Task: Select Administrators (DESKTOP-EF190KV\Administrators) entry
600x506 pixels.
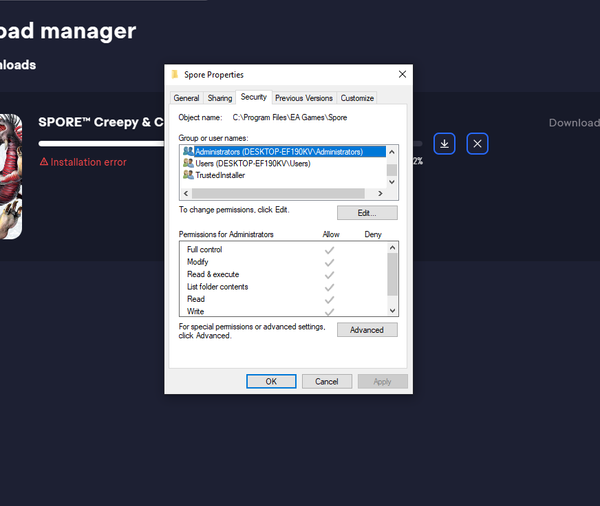Action: [283, 152]
